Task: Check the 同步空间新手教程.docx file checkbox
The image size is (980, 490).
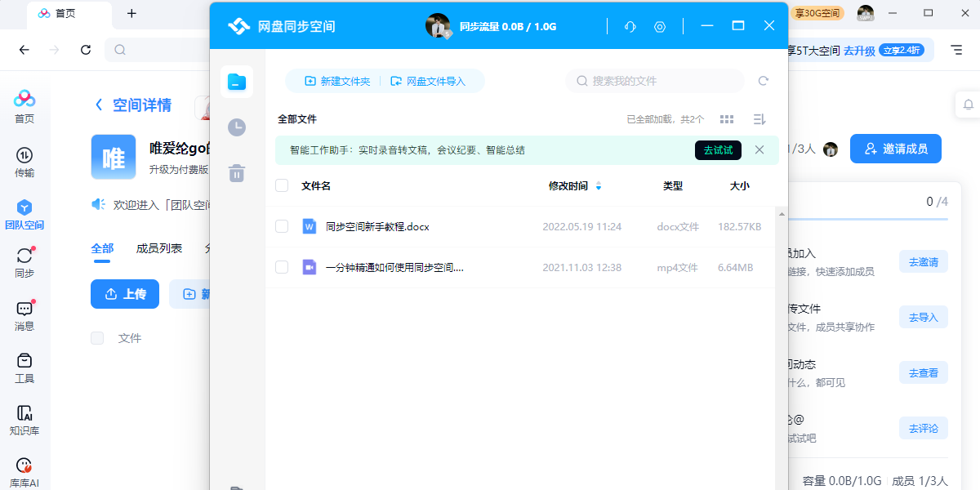Action: coord(282,226)
